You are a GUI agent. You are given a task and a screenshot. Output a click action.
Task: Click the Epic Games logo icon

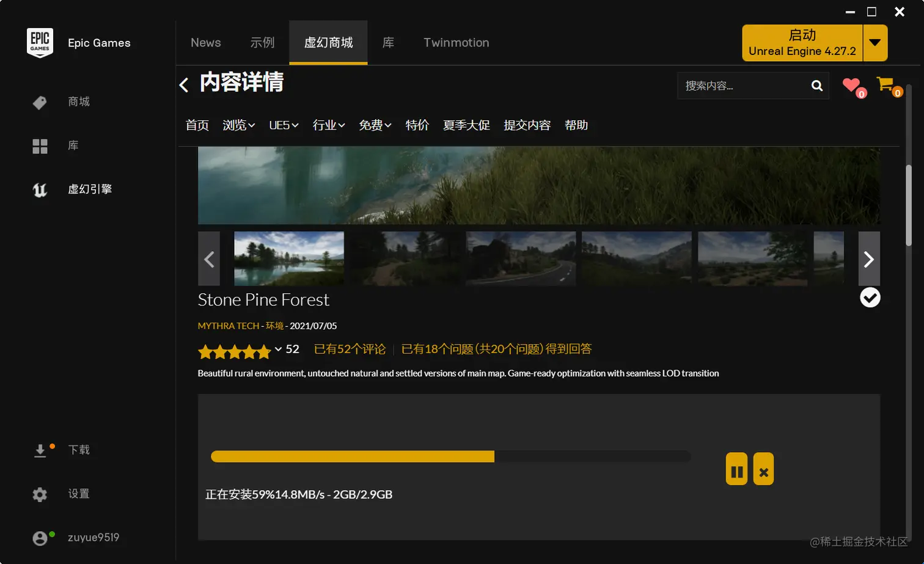click(x=40, y=43)
